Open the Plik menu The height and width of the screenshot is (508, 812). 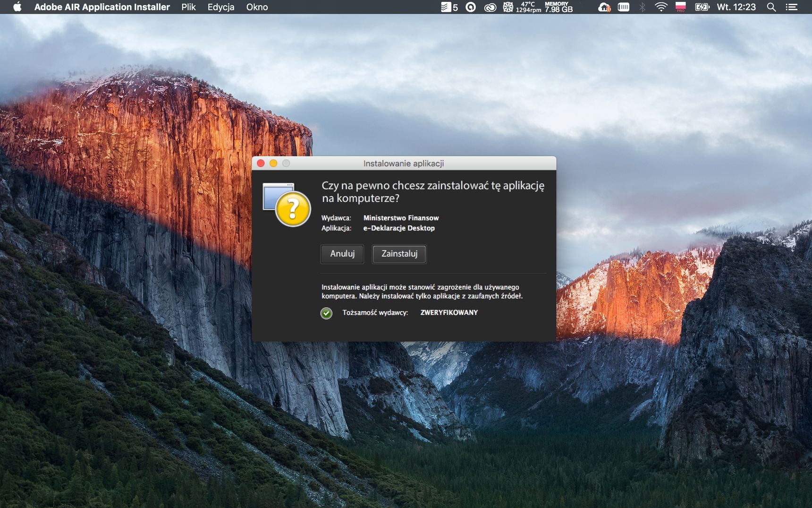coord(188,7)
